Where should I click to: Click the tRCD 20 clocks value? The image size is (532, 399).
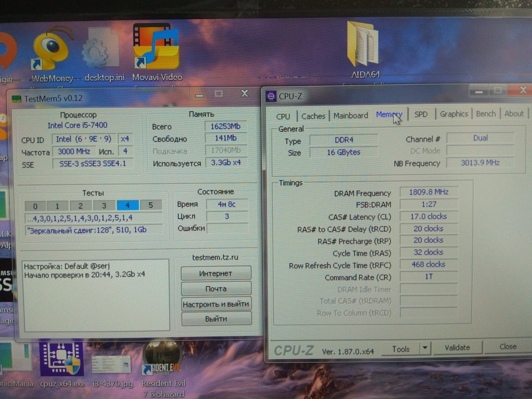pyautogui.click(x=429, y=229)
